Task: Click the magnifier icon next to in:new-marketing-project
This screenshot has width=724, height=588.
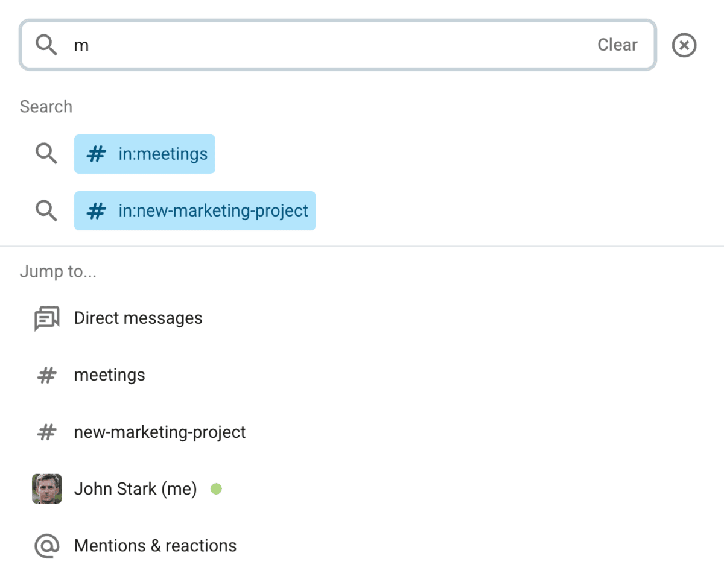Action: 46,210
